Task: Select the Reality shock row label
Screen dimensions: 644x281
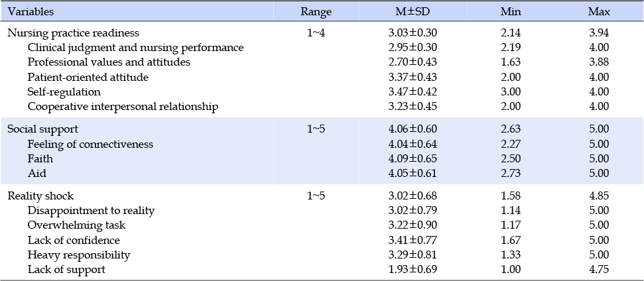Action: [x=41, y=196]
